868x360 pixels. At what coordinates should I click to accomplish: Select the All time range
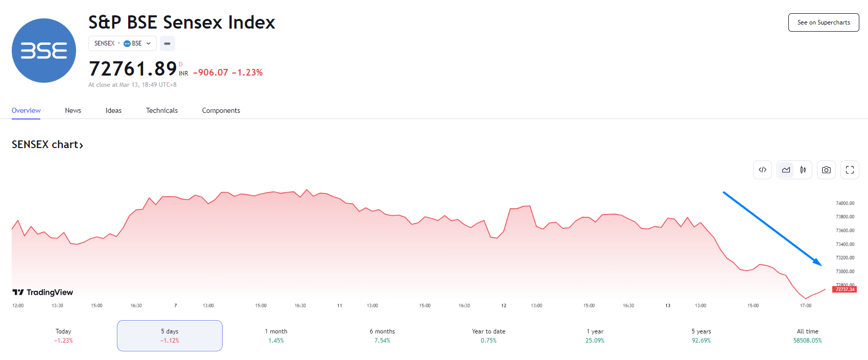(807, 335)
